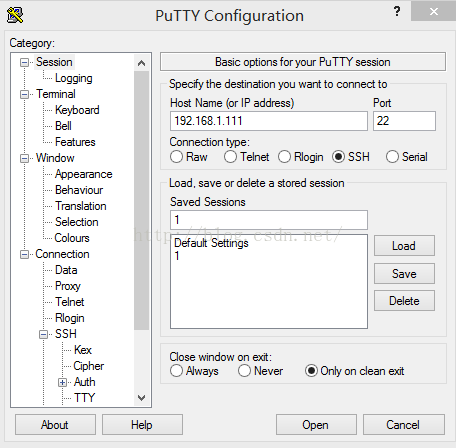Screen dimensions: 456x448
Task: Open the TTY settings
Action: 84,398
